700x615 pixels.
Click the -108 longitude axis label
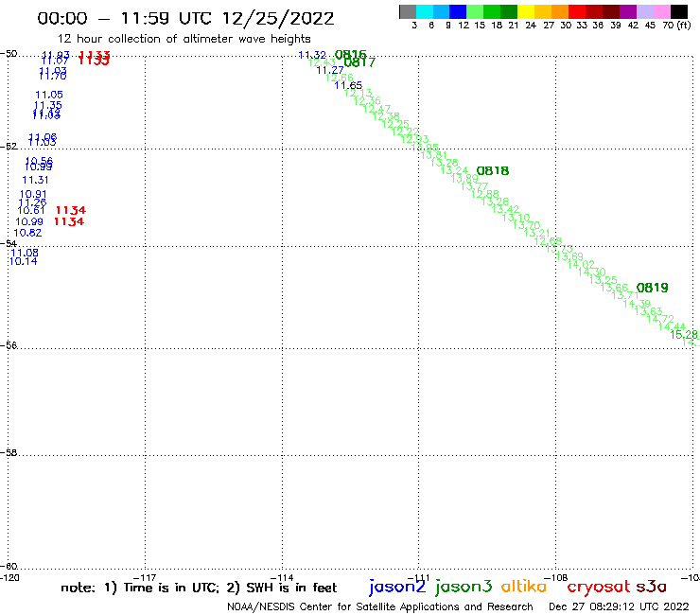[x=556, y=578]
